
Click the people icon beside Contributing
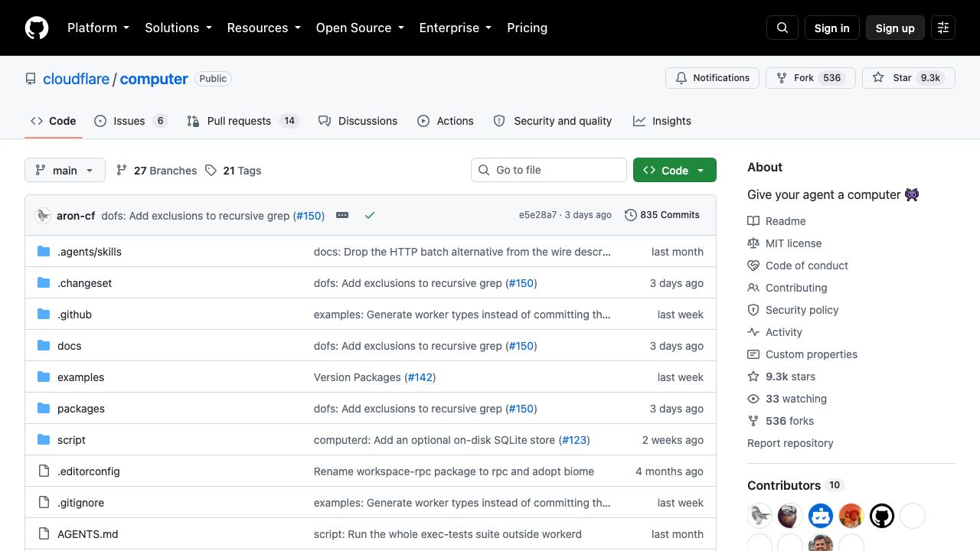tap(753, 288)
